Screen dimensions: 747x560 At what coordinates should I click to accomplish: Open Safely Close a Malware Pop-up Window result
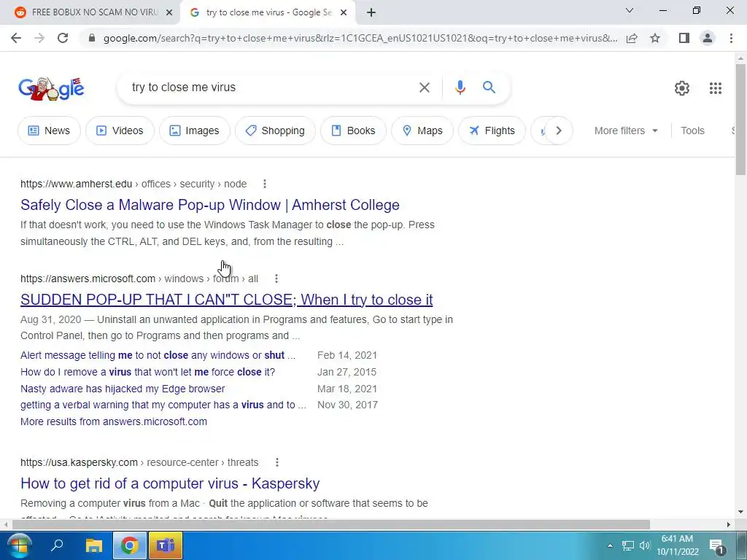[x=210, y=205]
